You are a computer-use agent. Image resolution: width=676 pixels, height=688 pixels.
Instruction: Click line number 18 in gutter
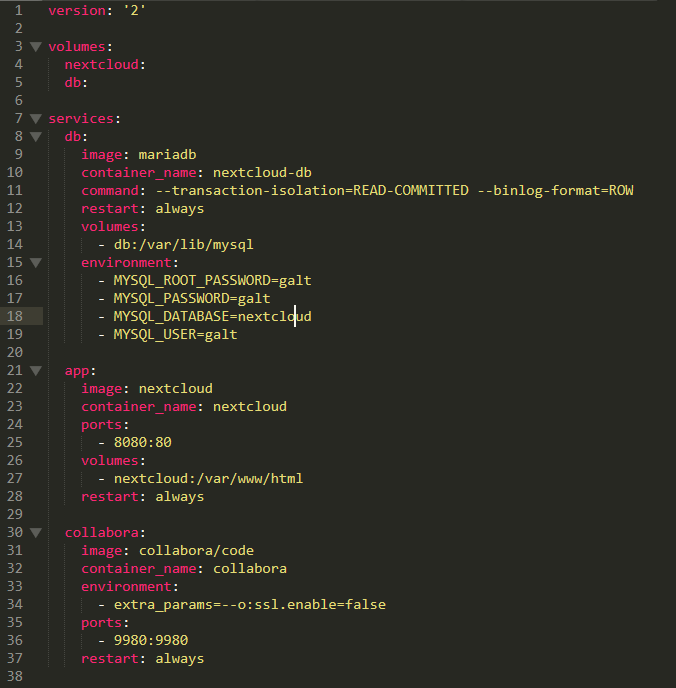point(14,316)
